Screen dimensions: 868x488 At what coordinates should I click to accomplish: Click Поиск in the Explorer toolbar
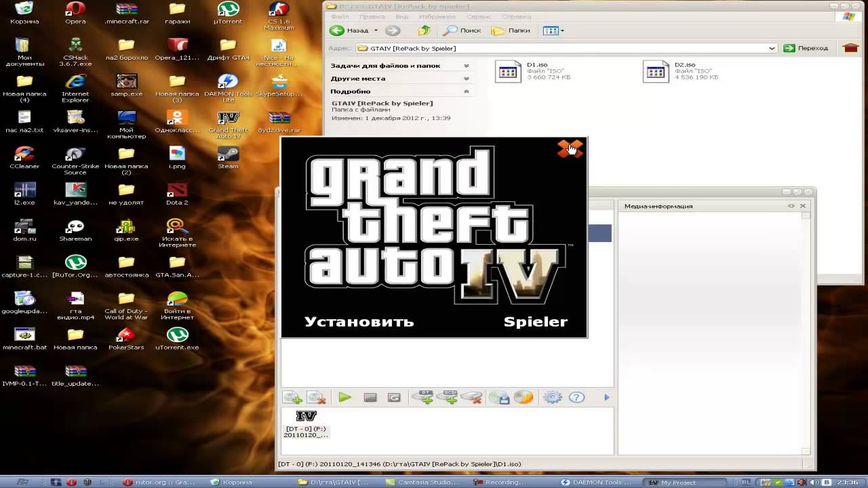(x=462, y=30)
